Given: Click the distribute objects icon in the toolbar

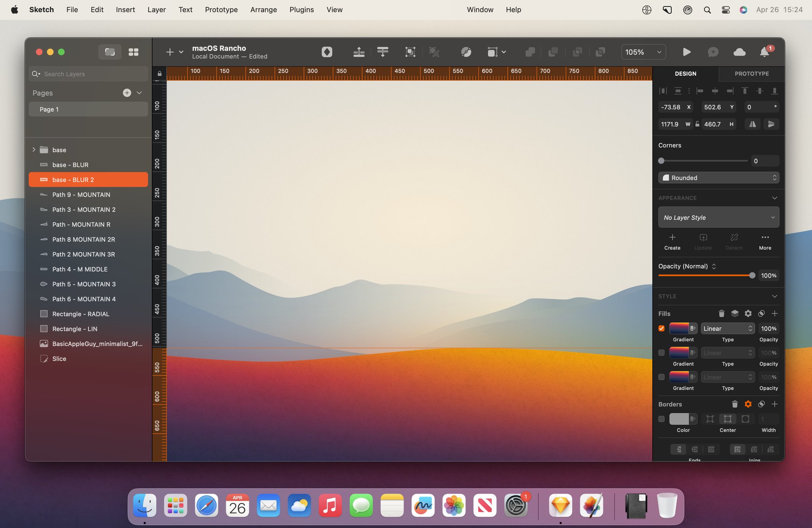Looking at the screenshot, I should (383, 52).
